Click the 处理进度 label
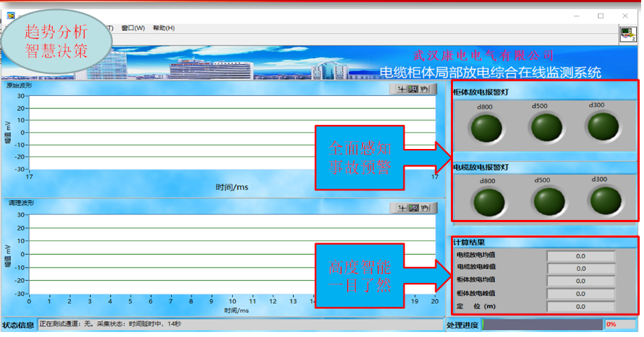Viewport: 644px width, 337px height. (462, 325)
